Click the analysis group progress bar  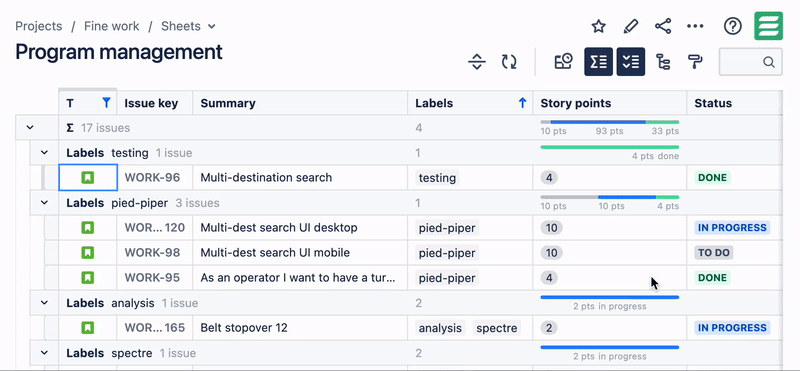(610, 297)
